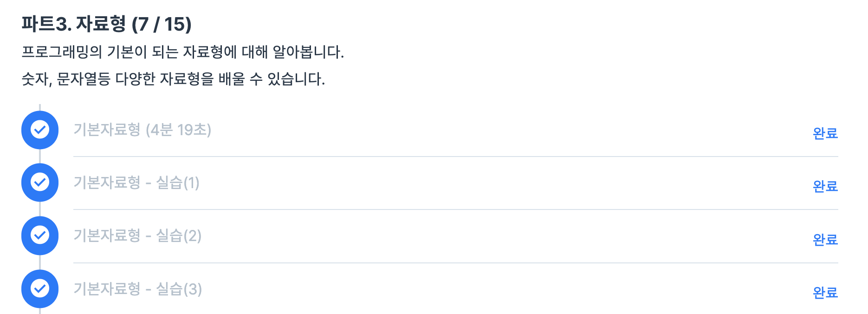This screenshot has width=868, height=314.
Task: Click the (4분 19초) duration text
Action: pos(178,130)
